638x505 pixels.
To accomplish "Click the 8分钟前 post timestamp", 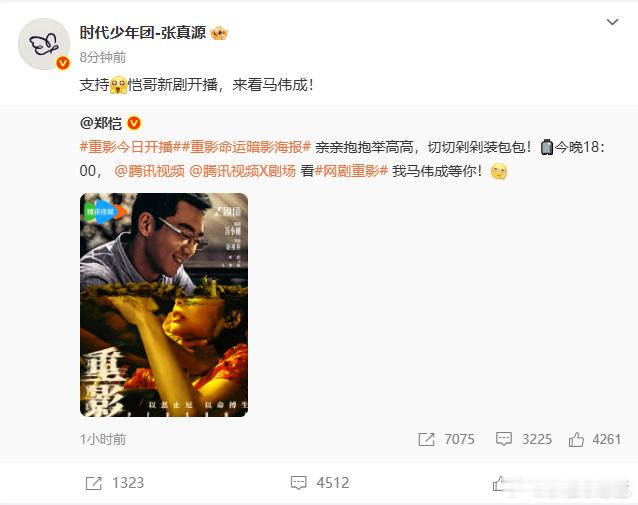I will 103,57.
